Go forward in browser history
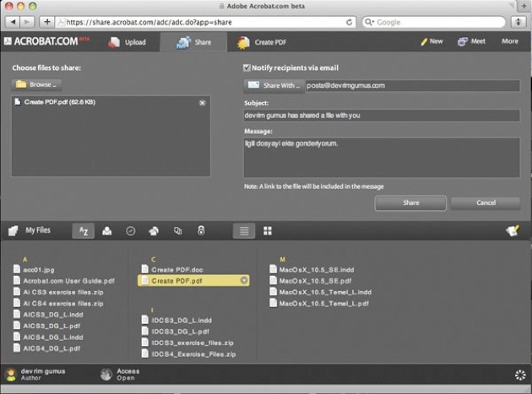 click(27, 22)
